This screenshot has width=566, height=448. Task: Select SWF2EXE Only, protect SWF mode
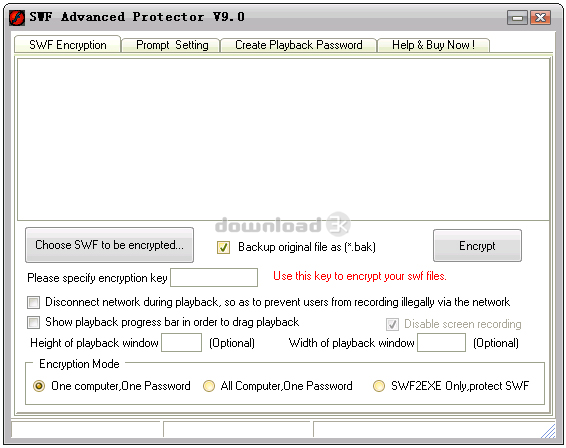pyautogui.click(x=379, y=386)
